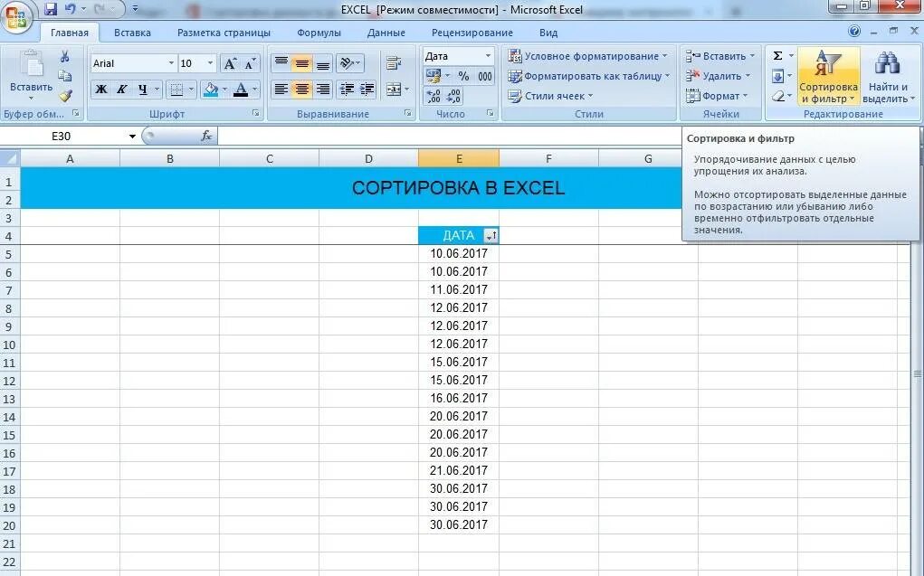This screenshot has height=576, width=924.
Task: Switch to the Данные tab
Action: pyautogui.click(x=386, y=33)
